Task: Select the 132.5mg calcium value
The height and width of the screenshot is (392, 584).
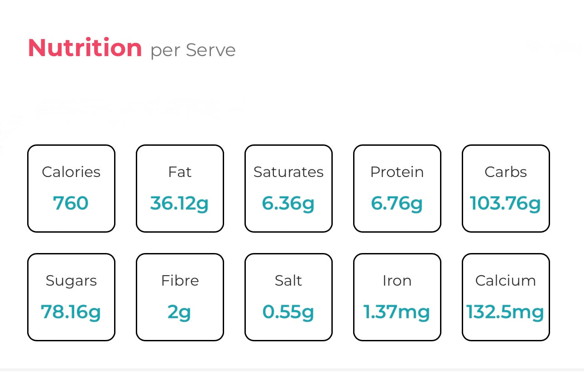Action: [506, 312]
